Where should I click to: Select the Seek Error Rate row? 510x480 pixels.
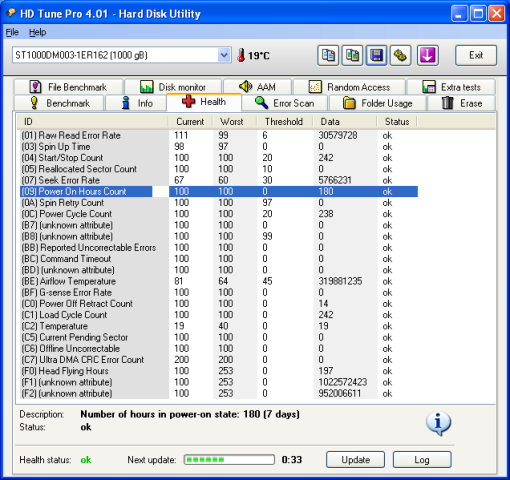point(219,180)
